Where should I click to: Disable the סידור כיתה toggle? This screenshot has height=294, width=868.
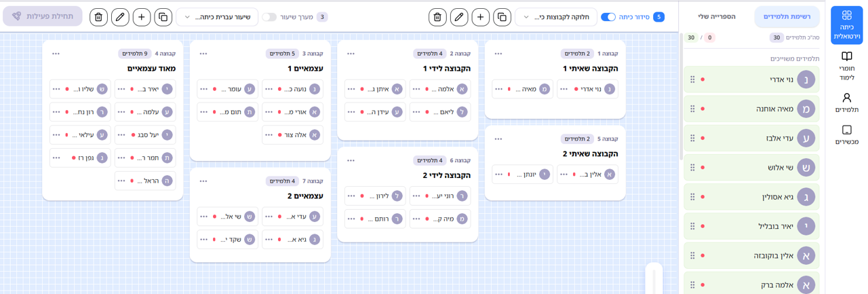[x=608, y=17]
